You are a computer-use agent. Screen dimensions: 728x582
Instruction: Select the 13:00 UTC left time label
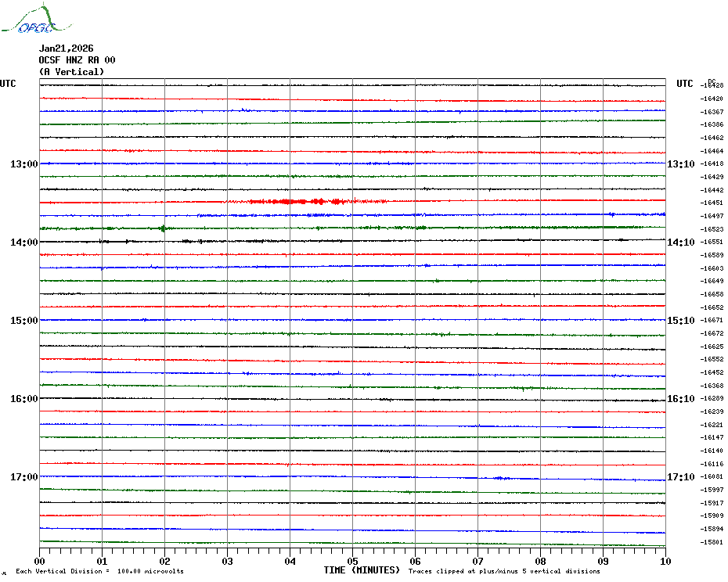tap(24, 164)
